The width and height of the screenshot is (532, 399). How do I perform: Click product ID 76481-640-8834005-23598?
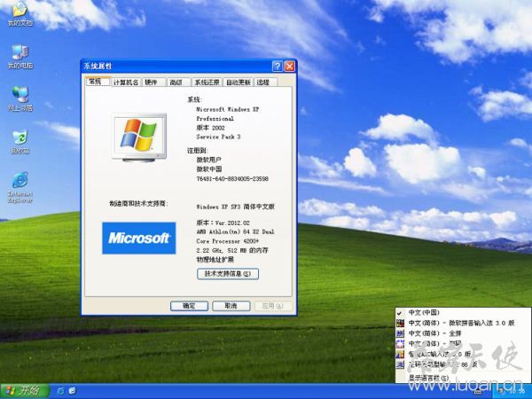[232, 178]
